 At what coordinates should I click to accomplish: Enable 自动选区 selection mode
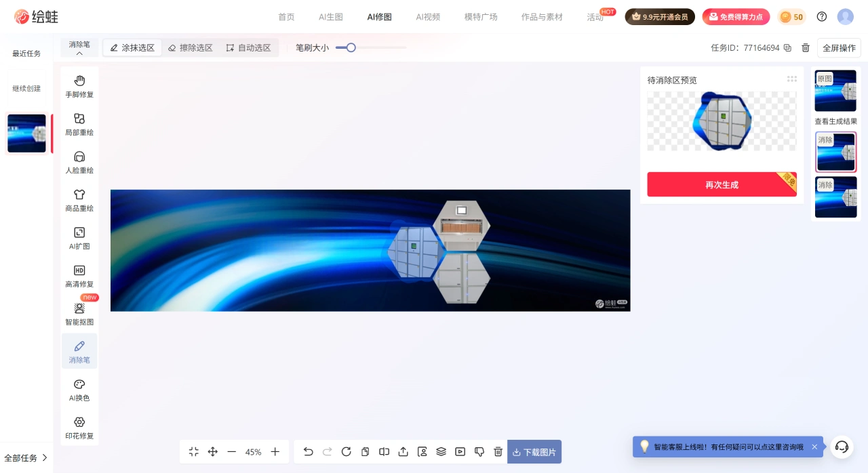tap(248, 47)
